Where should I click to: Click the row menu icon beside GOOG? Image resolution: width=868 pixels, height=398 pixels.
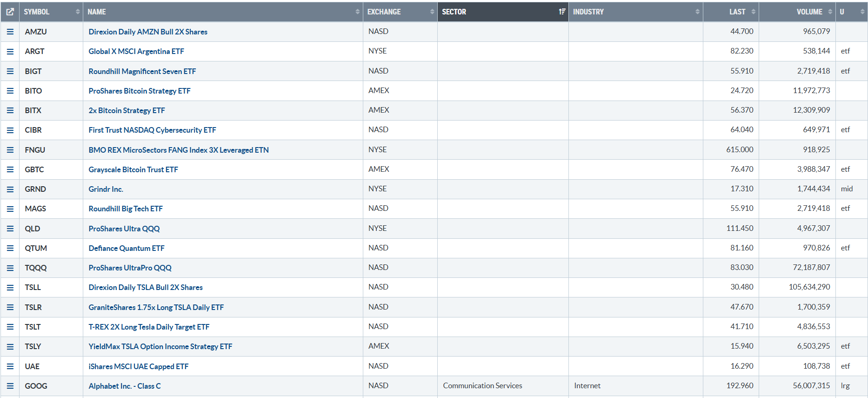click(x=10, y=386)
